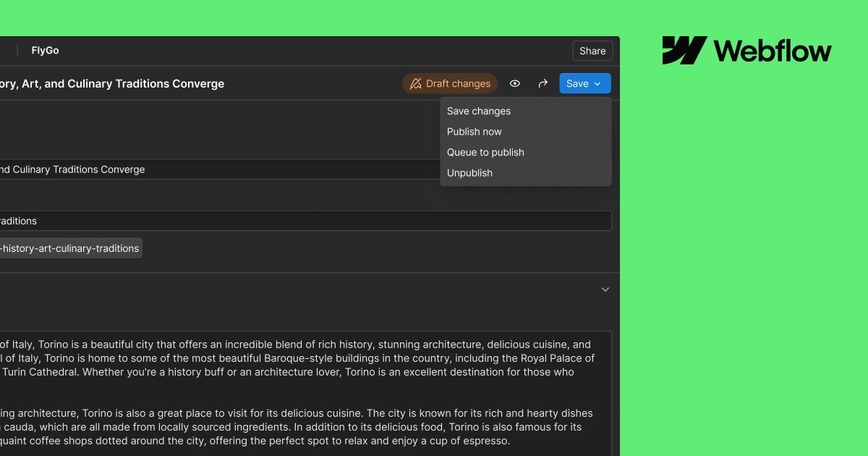Click the Share button

point(592,51)
